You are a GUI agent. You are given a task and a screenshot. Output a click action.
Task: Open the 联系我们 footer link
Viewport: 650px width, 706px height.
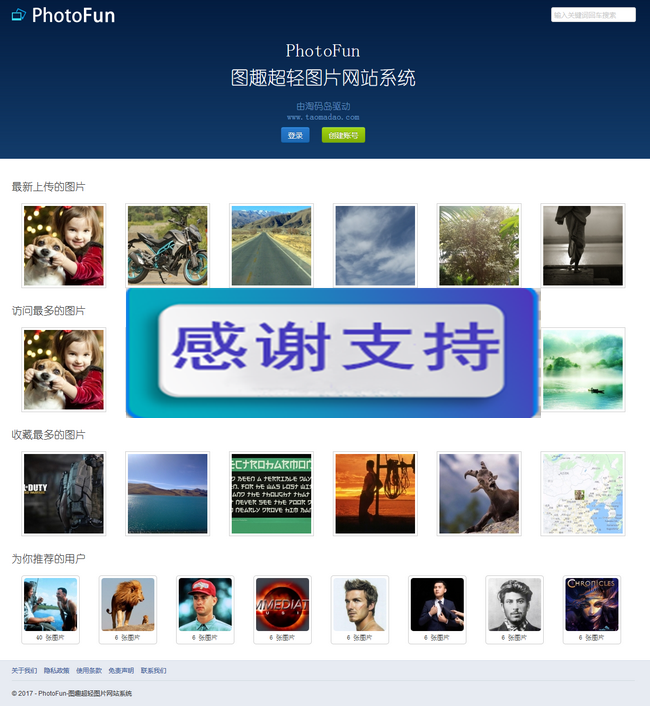click(153, 670)
